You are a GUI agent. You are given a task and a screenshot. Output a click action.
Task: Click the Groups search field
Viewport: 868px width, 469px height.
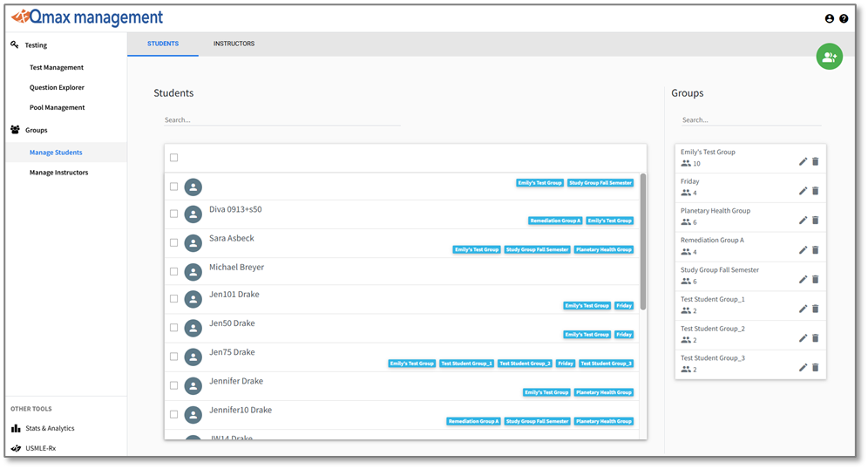750,120
